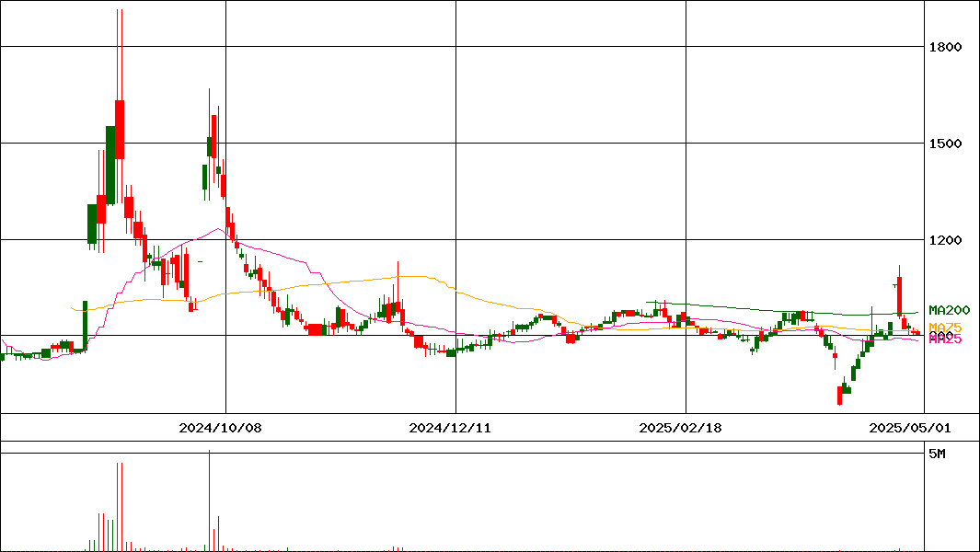Screen dimensions: 980x552
Task: Click the 1500 price axis label
Action: click(945, 144)
